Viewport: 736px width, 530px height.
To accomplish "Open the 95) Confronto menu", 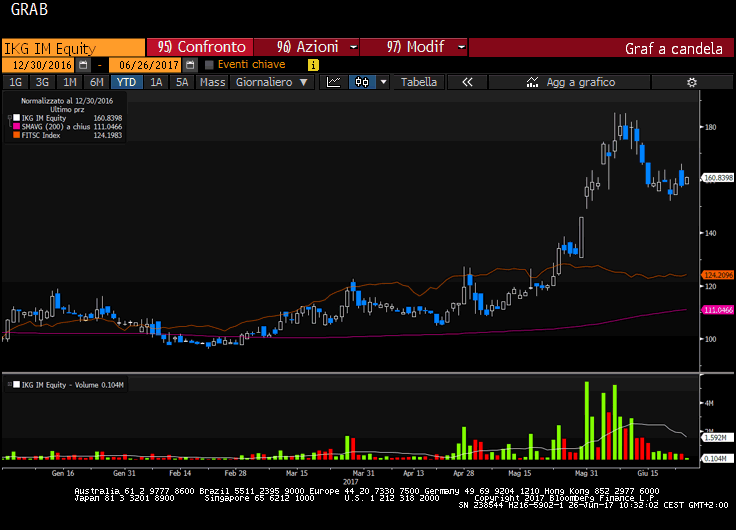I will [200, 47].
